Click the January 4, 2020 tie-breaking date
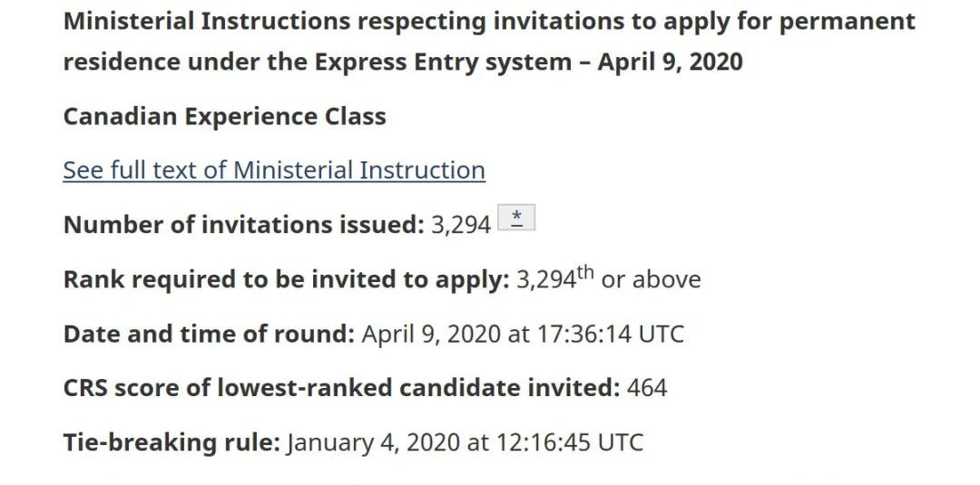 pyautogui.click(x=373, y=442)
